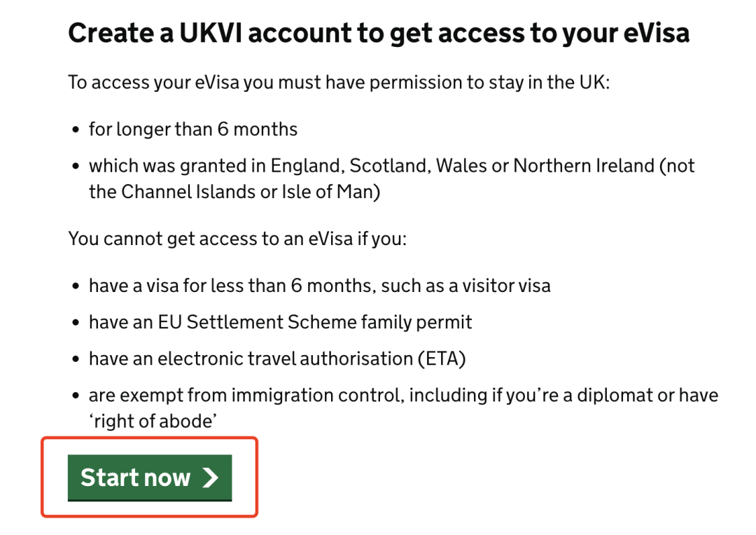Click the 'for longer than 6 months' bullet
The width and height of the screenshot is (756, 535).
(193, 130)
